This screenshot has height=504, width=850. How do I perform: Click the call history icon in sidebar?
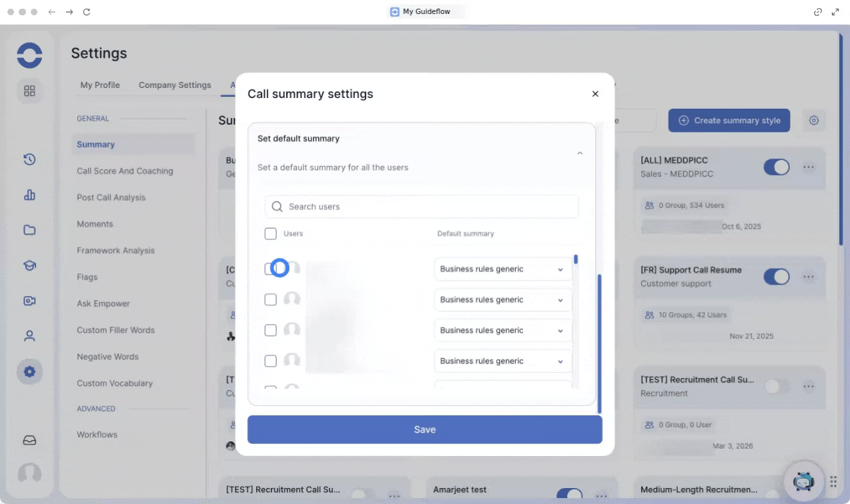pos(29,159)
